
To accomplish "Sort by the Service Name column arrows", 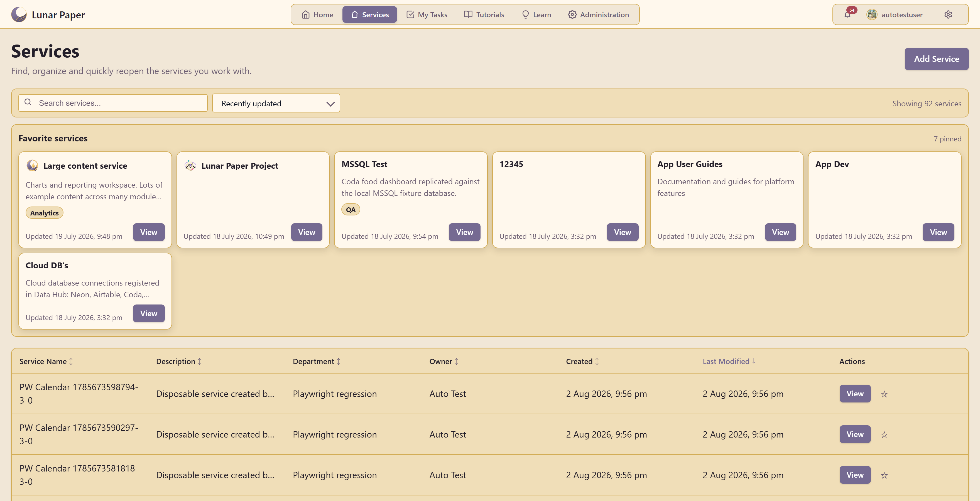I will (x=71, y=361).
